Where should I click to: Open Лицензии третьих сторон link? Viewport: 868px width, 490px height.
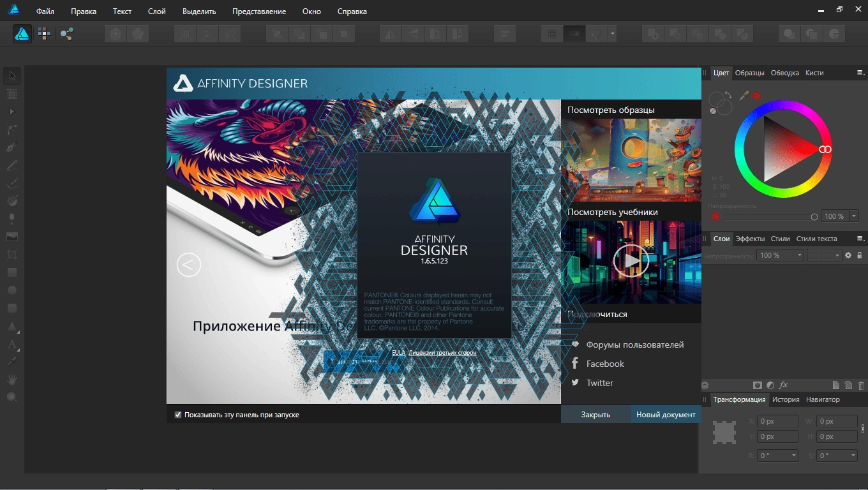pos(442,352)
